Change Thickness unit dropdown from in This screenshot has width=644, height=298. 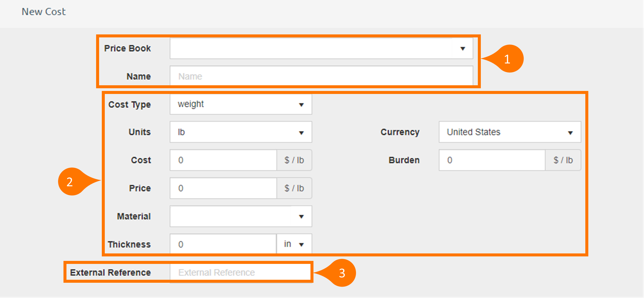click(x=294, y=244)
